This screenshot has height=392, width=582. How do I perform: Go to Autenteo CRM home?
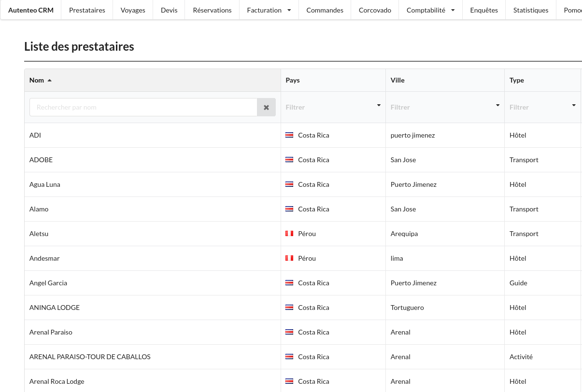pyautogui.click(x=31, y=10)
